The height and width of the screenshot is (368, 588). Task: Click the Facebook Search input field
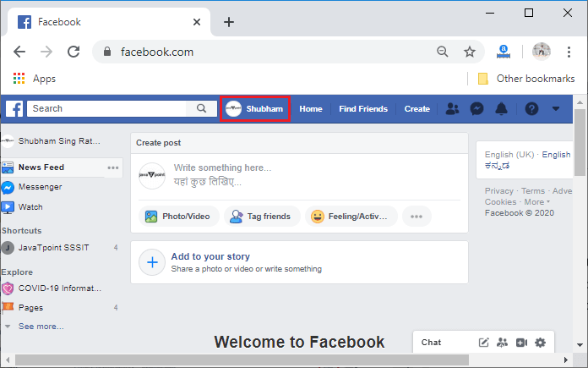[106, 108]
